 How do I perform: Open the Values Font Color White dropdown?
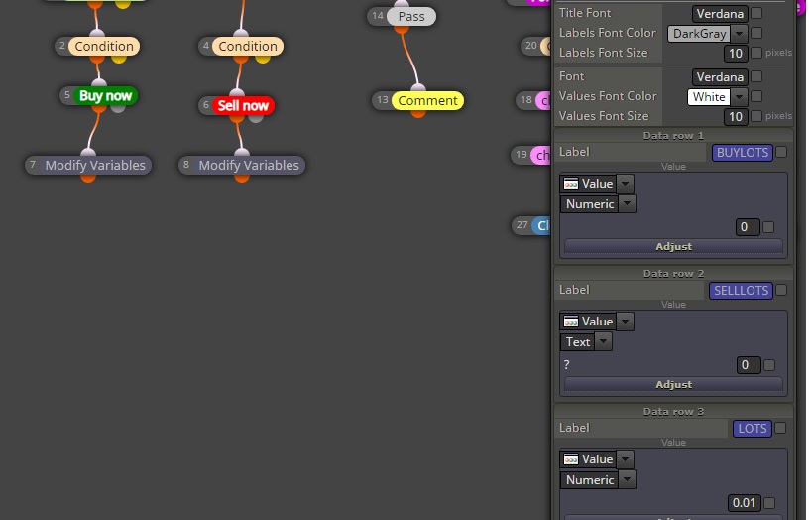click(739, 97)
